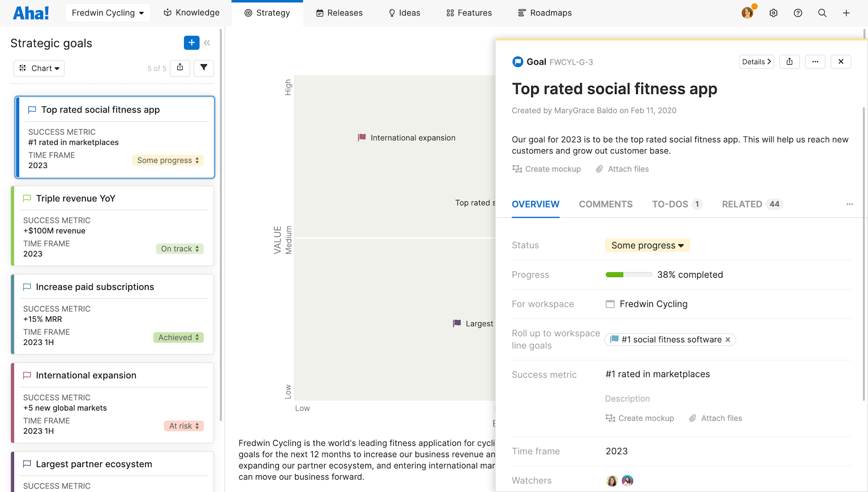Viewport: 868px width, 492px height.
Task: Open the help menu
Action: pyautogui.click(x=798, y=13)
